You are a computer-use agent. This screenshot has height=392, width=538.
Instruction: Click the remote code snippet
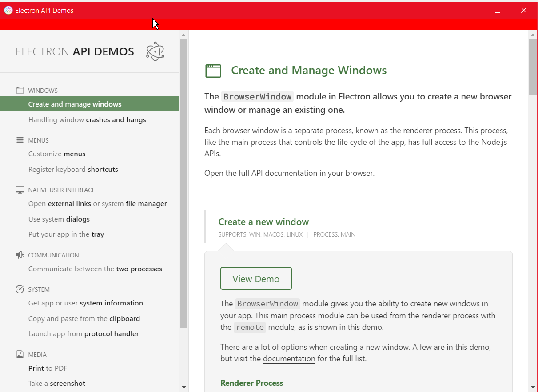pyautogui.click(x=250, y=327)
